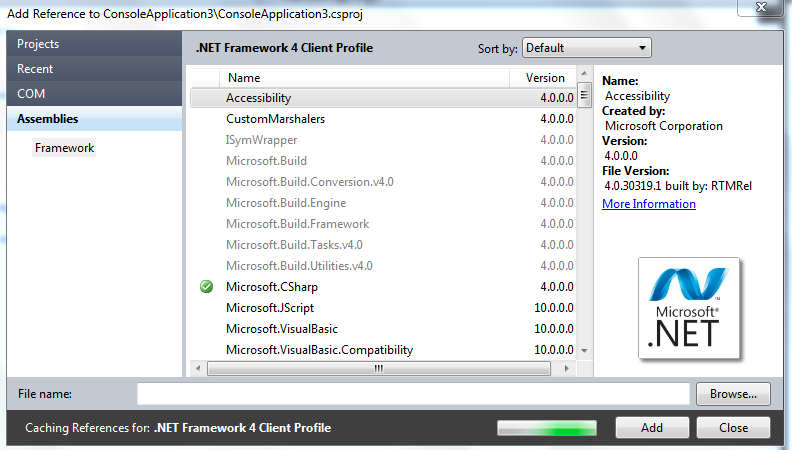The height and width of the screenshot is (450, 792).
Task: Switch to the COM tab
Action: tap(94, 94)
